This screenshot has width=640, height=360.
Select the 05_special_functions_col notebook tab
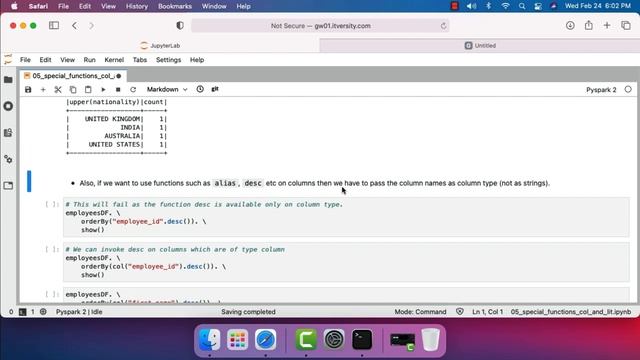tap(73, 76)
